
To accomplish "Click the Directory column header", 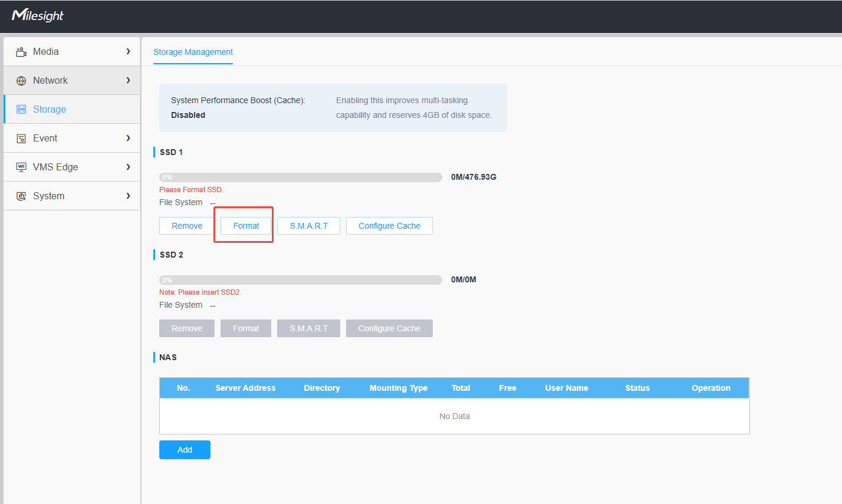I will point(322,388).
